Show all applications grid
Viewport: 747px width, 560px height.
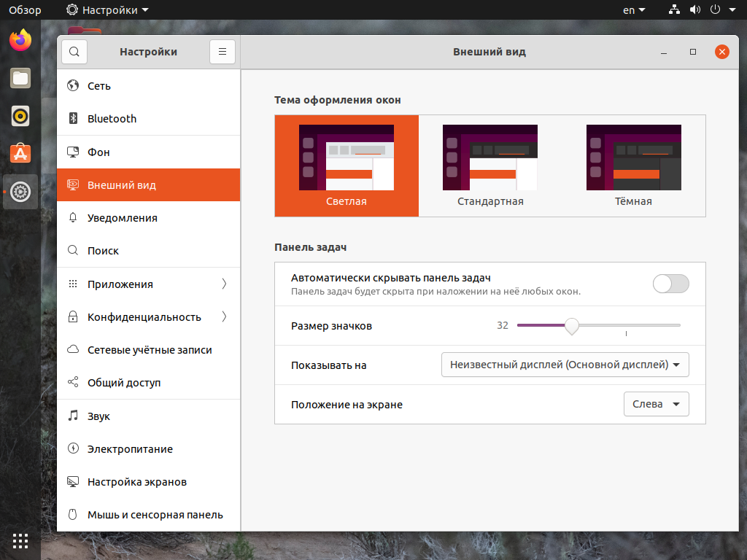point(20,541)
